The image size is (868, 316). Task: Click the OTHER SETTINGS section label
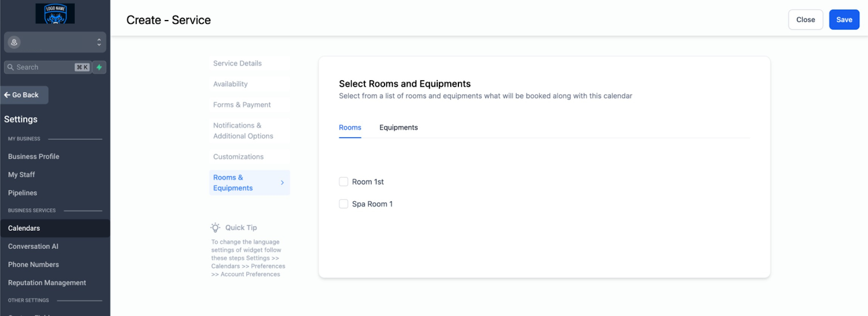[28, 300]
